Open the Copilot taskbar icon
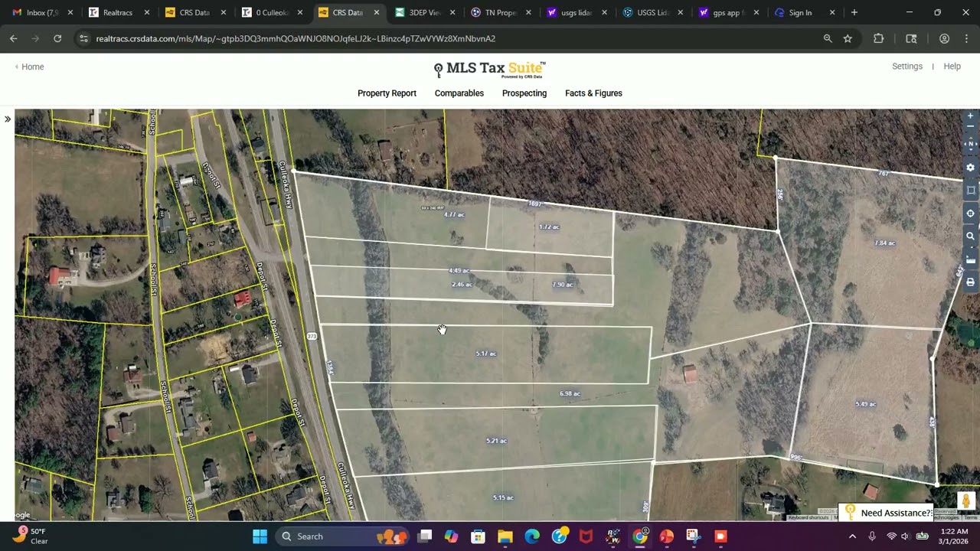 (x=451, y=536)
